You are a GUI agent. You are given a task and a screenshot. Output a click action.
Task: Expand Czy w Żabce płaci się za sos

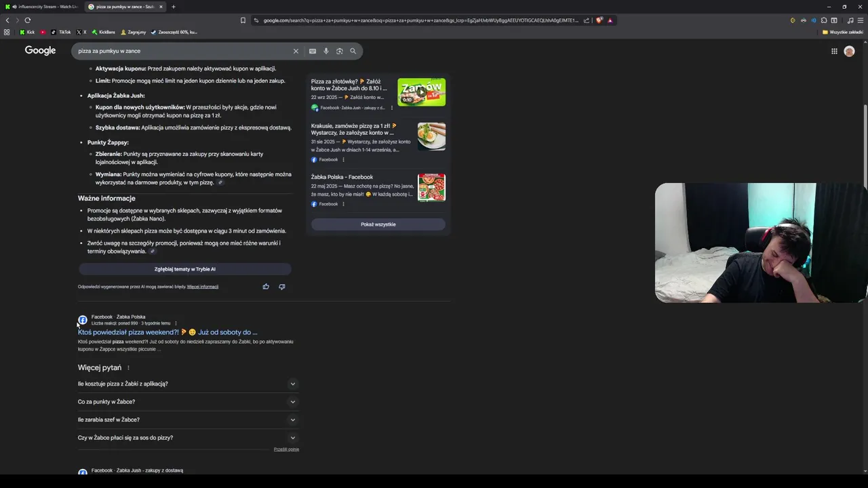click(187, 438)
